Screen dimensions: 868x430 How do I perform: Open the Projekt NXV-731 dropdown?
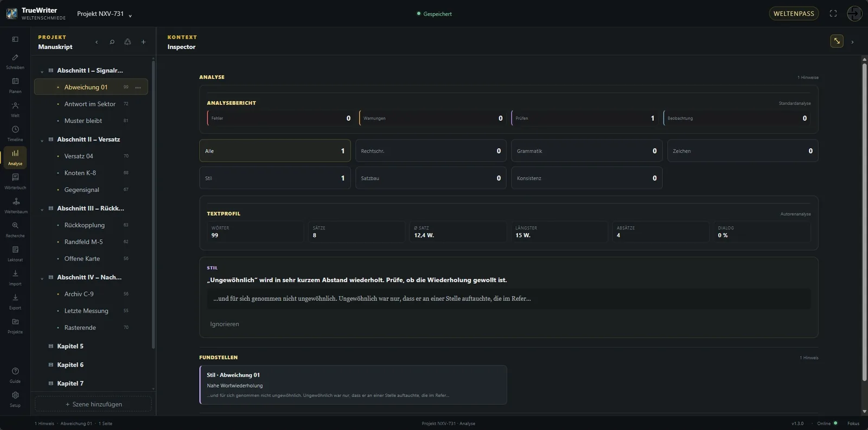tap(104, 14)
